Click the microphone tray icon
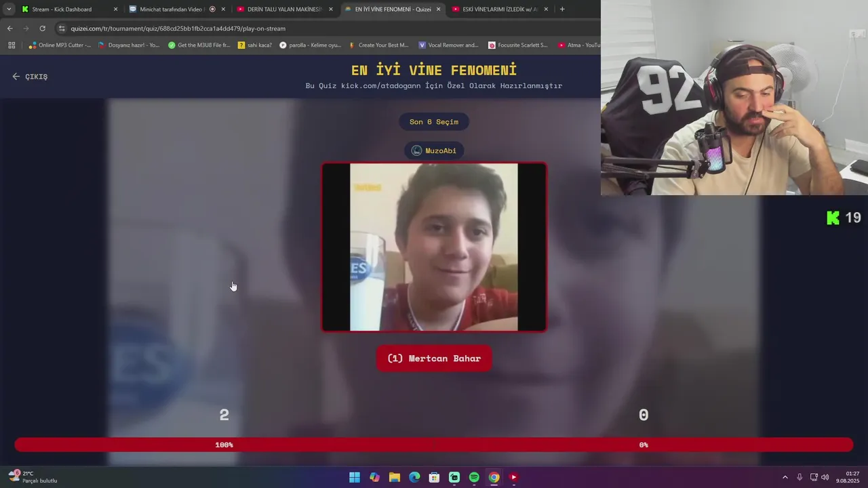Viewport: 868px width, 488px height. (800, 477)
